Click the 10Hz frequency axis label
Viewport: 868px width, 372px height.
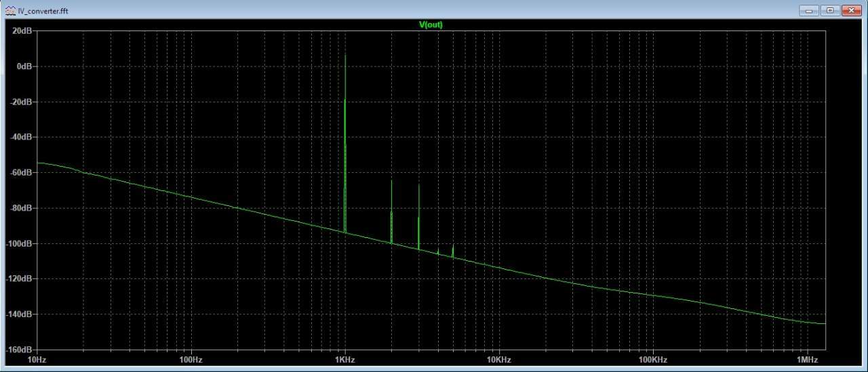click(x=37, y=359)
